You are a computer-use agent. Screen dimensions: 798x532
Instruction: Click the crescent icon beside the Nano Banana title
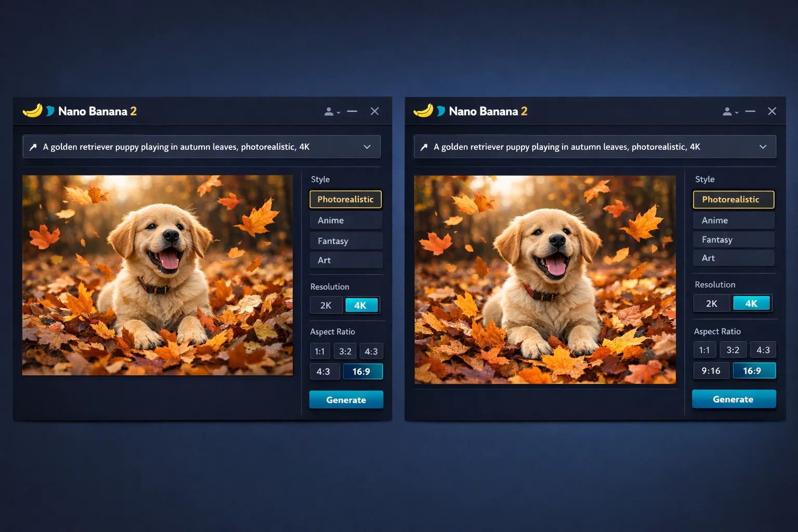[50, 111]
